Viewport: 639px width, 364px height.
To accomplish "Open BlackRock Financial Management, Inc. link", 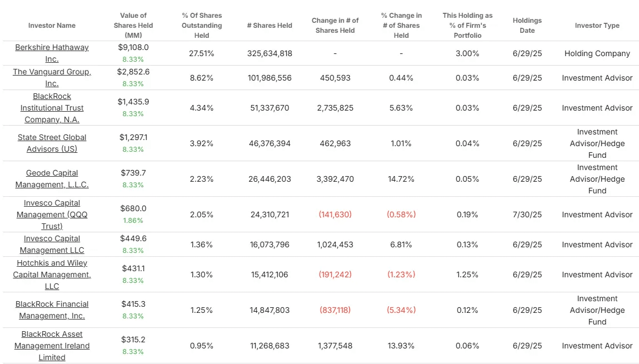I will tap(52, 310).
